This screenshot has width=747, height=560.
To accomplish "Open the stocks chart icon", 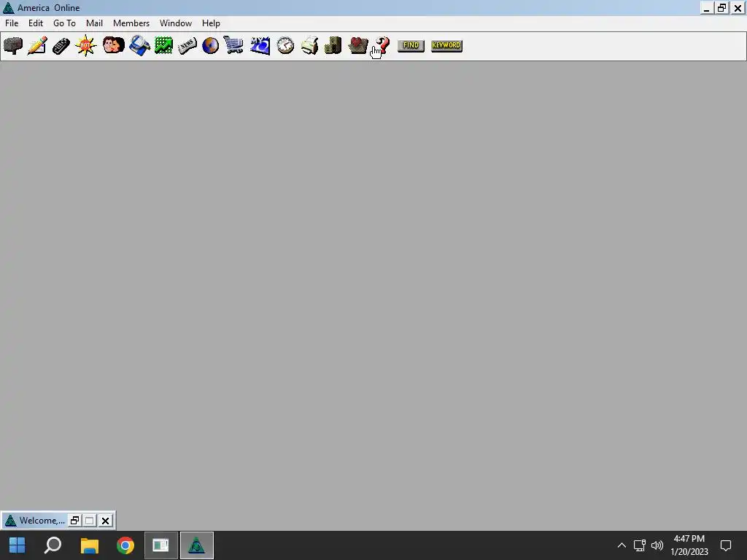I will 163,46.
